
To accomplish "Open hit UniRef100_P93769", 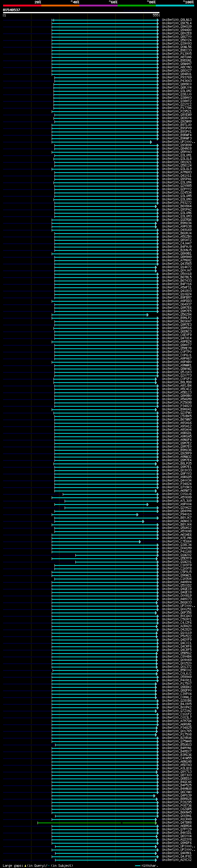I will coord(177,78).
